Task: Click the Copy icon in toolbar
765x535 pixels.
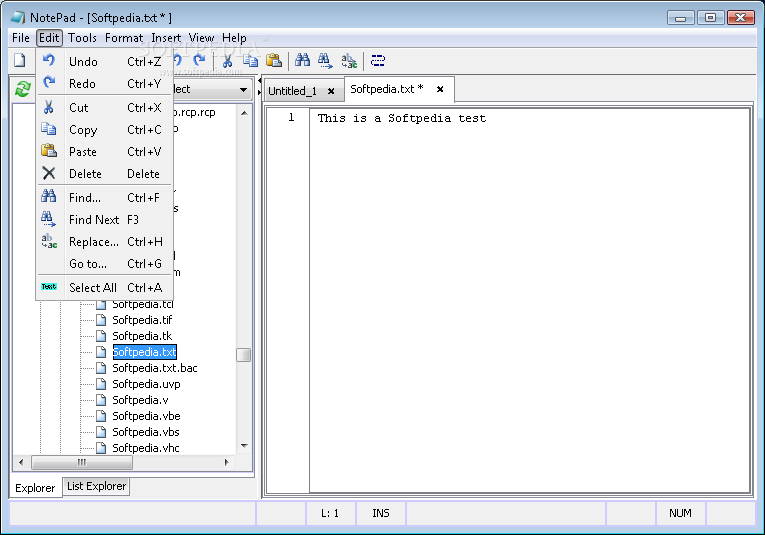Action: point(251,60)
